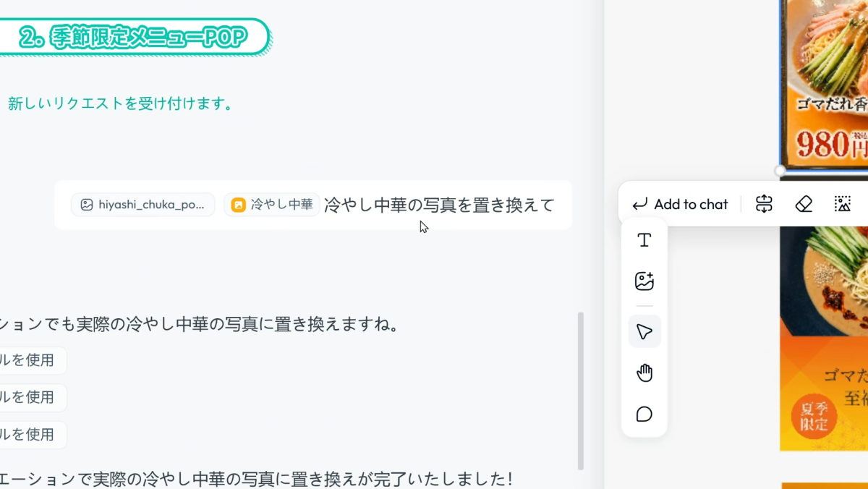Switch to the Hand pan tool

click(x=644, y=373)
